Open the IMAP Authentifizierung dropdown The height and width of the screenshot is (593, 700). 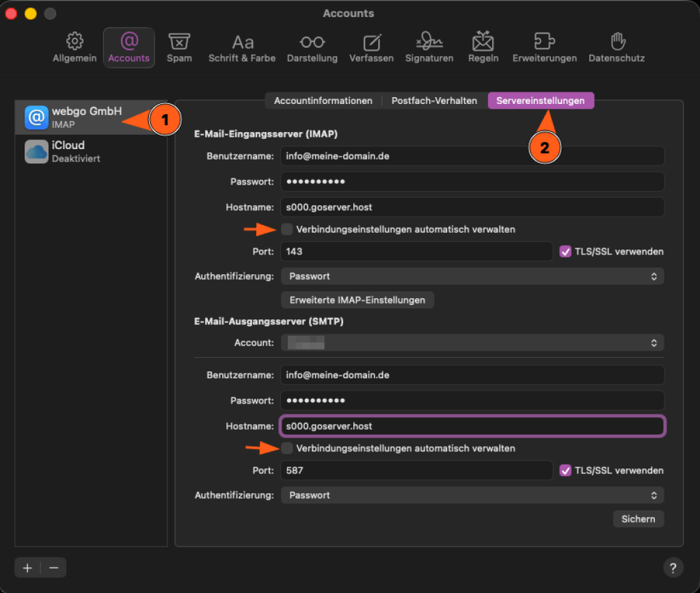pyautogui.click(x=472, y=276)
